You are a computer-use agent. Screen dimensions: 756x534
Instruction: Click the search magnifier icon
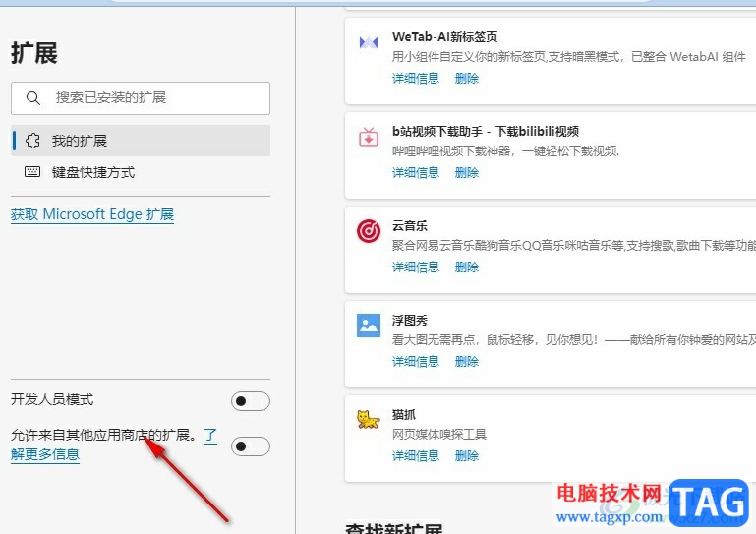coord(32,98)
